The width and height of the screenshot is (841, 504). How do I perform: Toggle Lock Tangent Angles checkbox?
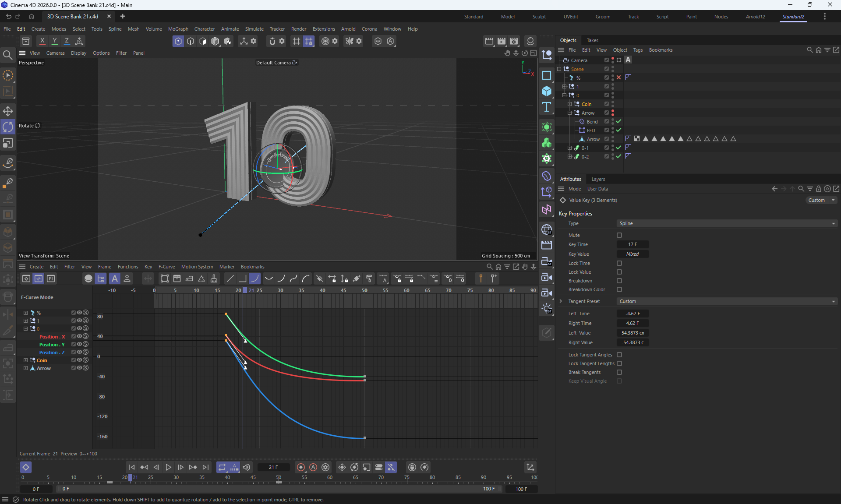pos(619,355)
